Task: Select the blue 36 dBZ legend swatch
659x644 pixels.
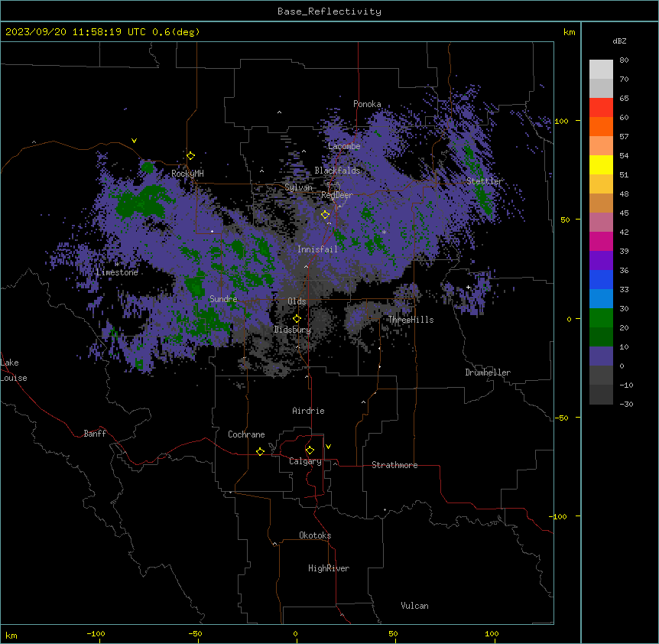Action: 601,279
